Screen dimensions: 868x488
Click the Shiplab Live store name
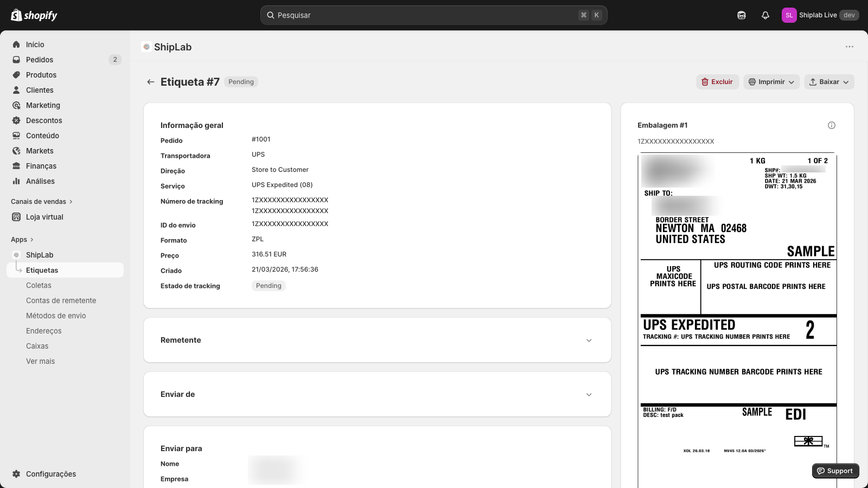tap(818, 15)
